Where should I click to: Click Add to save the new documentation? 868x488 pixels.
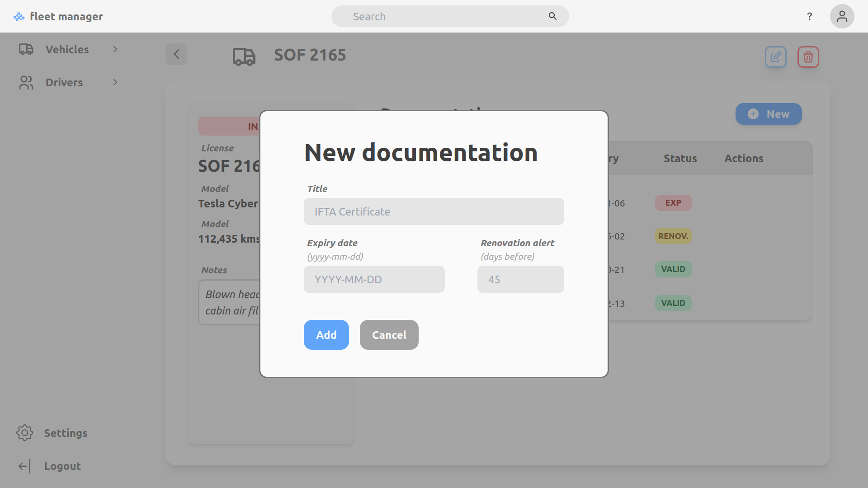pos(326,335)
